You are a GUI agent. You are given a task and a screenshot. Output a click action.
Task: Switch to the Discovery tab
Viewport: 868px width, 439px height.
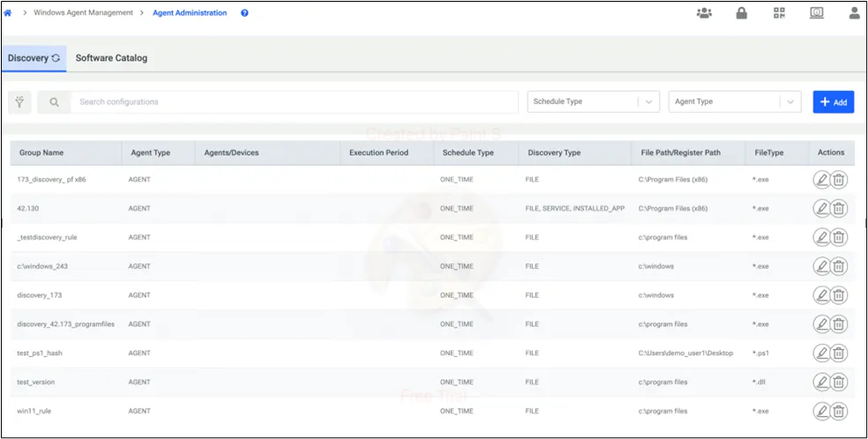pyautogui.click(x=34, y=58)
